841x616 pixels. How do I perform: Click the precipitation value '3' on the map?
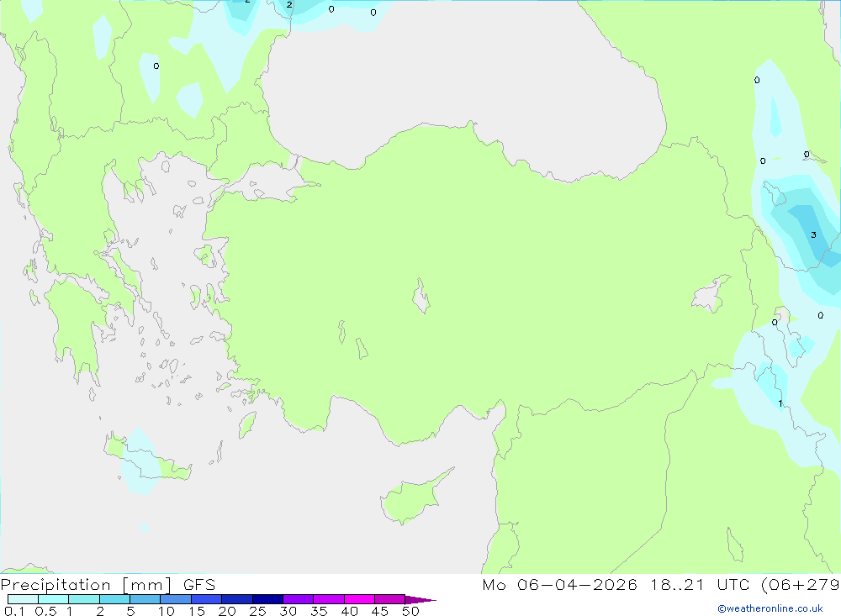(813, 234)
